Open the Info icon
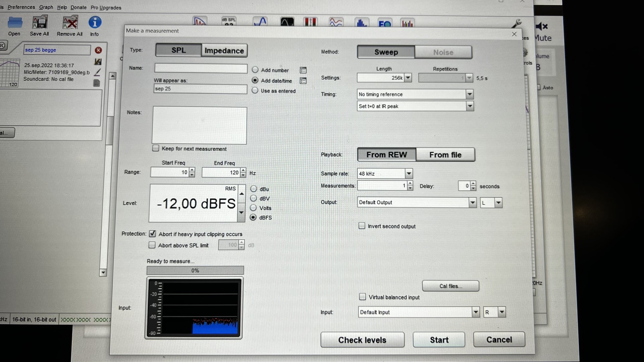Screen dimensions: 644x362 [95, 22]
